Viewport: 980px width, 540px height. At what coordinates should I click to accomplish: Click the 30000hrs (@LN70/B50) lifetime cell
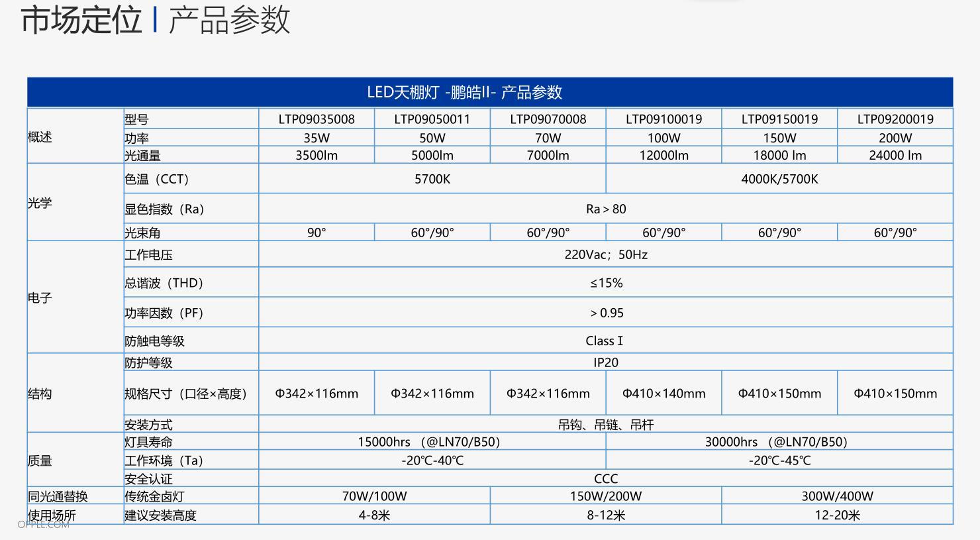pyautogui.click(x=779, y=442)
